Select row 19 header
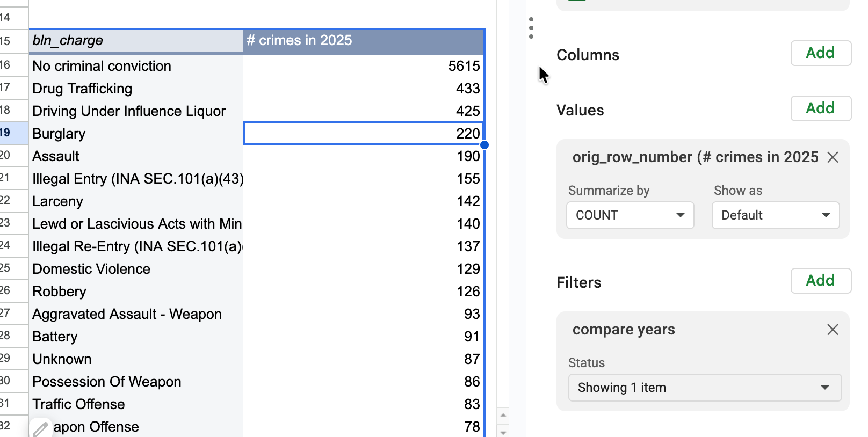 pyautogui.click(x=13, y=133)
